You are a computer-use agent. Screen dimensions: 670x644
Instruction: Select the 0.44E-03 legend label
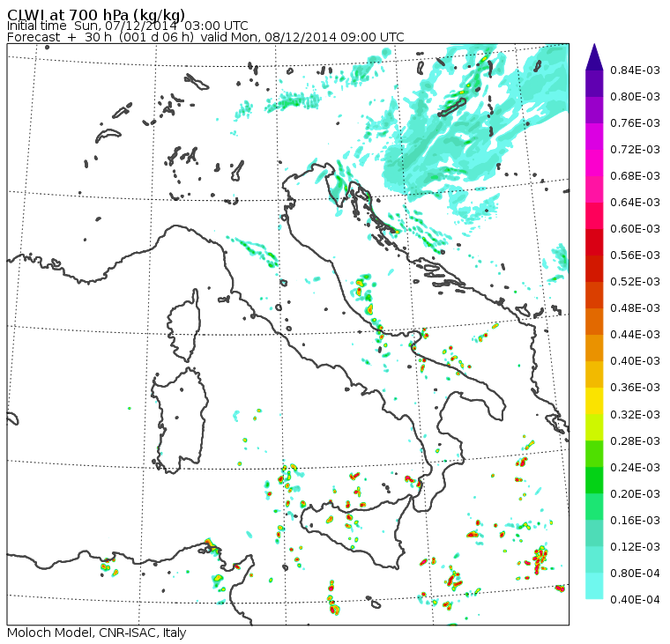(635, 335)
